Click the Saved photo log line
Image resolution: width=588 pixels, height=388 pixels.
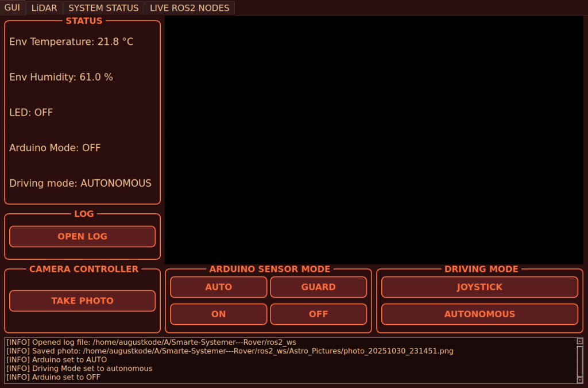pyautogui.click(x=230, y=351)
